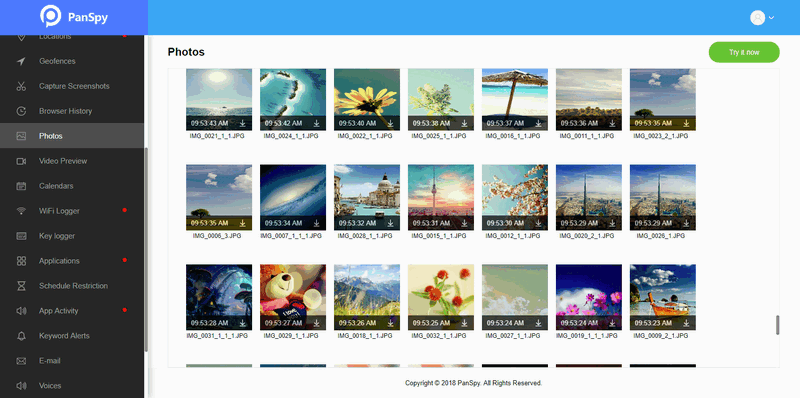Click the Photos sidebar picture icon
Image resolution: width=800 pixels, height=398 pixels.
[21, 136]
